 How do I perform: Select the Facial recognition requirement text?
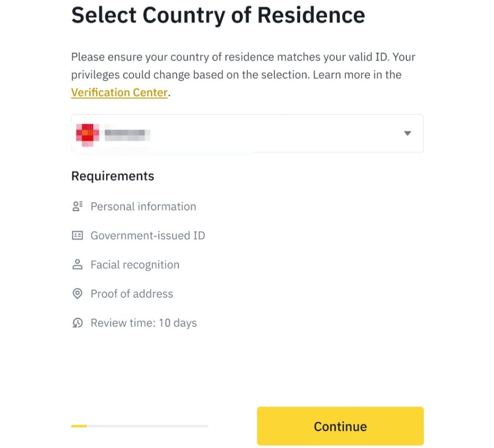pyautogui.click(x=135, y=265)
